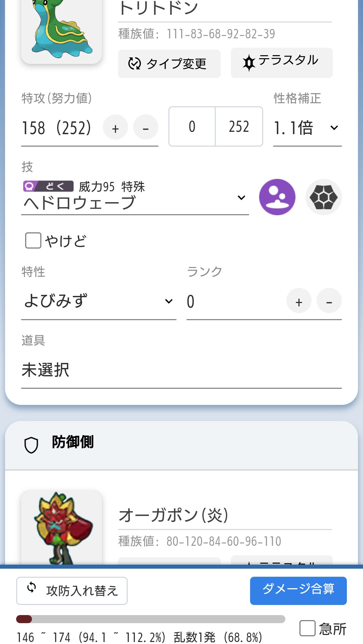Open the 道具 item field showing 未選択
Viewport: 363px width, 644px height.
click(x=182, y=371)
